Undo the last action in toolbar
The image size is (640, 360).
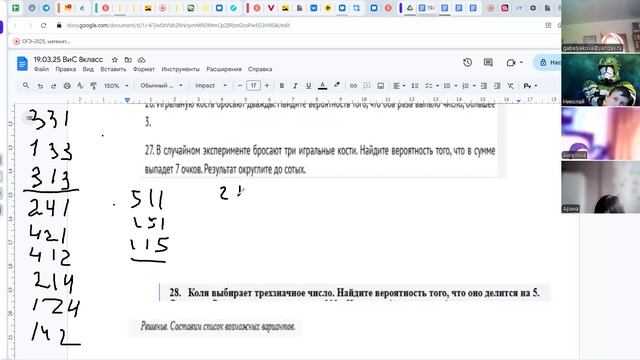click(x=40, y=86)
